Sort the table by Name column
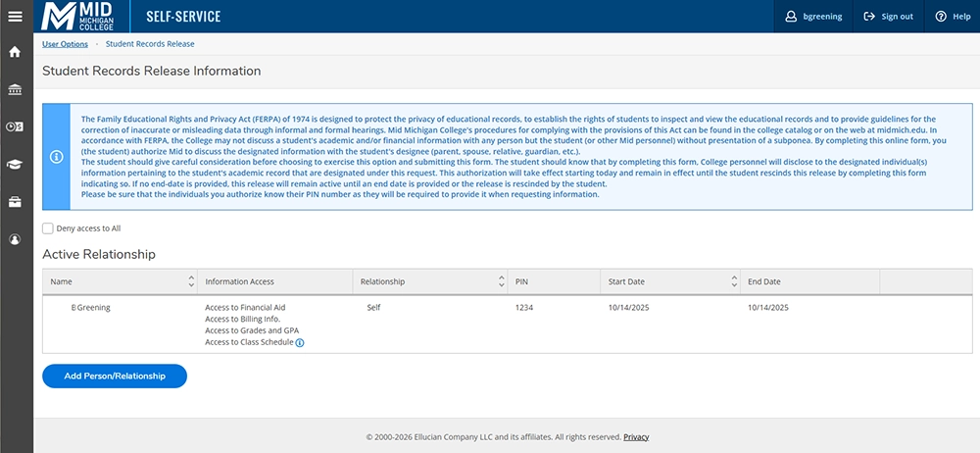Viewport: 980px width, 453px height. [x=191, y=281]
